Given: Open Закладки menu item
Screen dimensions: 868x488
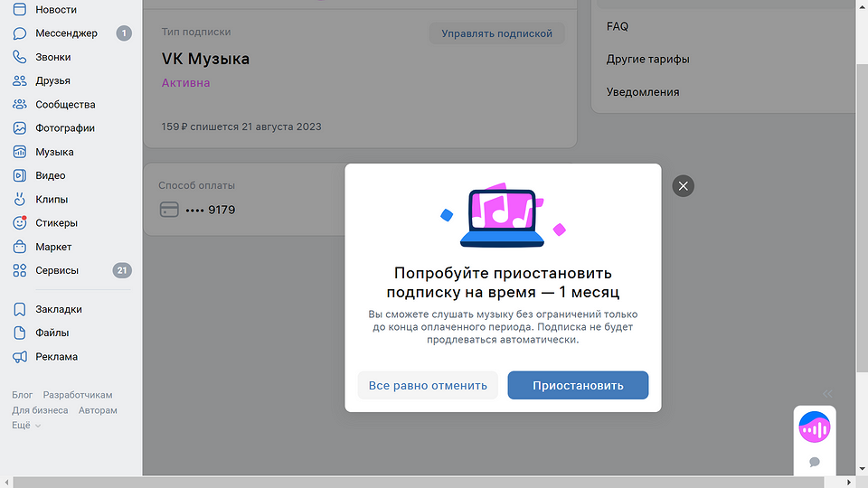Looking at the screenshot, I should tap(58, 309).
